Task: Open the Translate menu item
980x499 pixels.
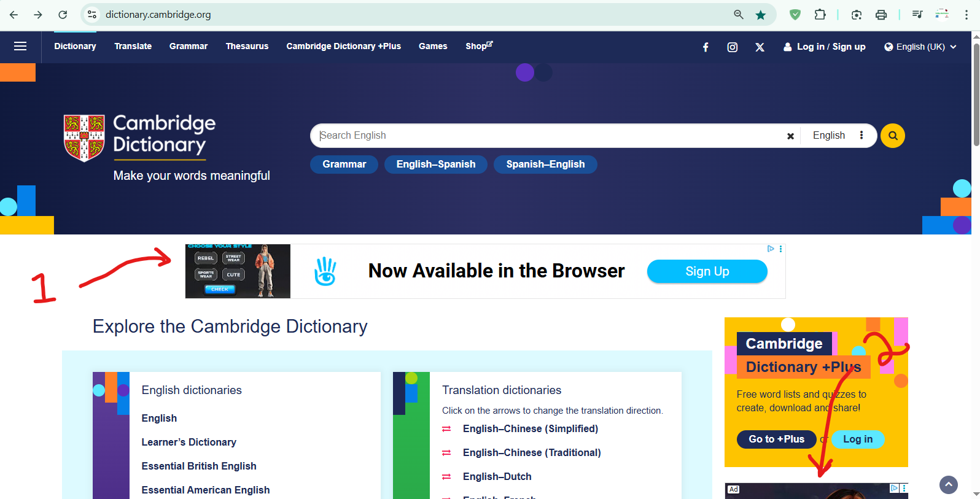Action: tap(133, 46)
